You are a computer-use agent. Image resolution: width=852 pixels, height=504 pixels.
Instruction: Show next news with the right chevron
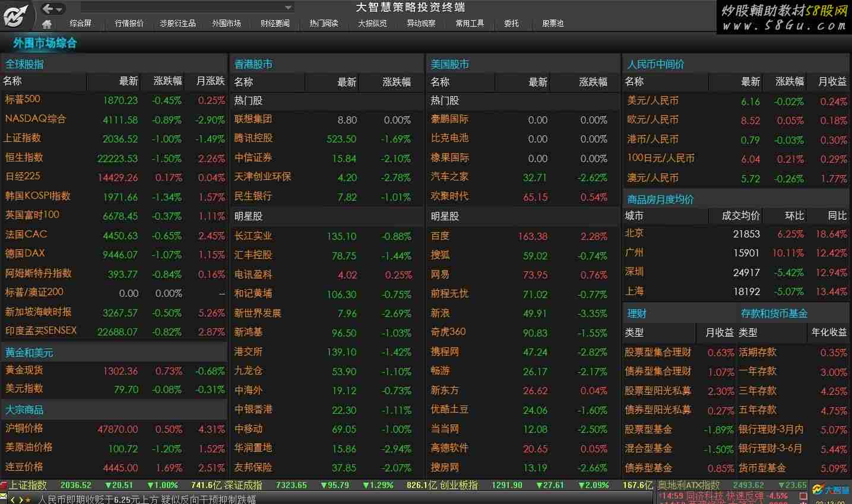20,500
